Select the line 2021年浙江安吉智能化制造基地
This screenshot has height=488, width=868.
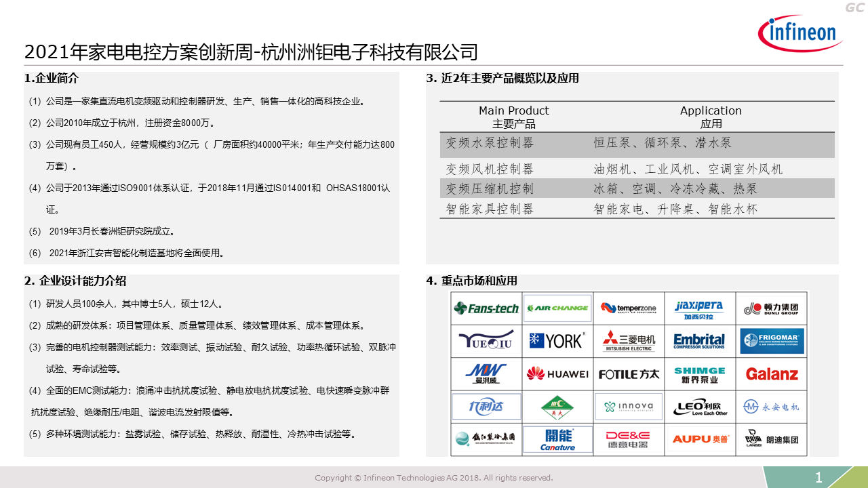point(126,253)
